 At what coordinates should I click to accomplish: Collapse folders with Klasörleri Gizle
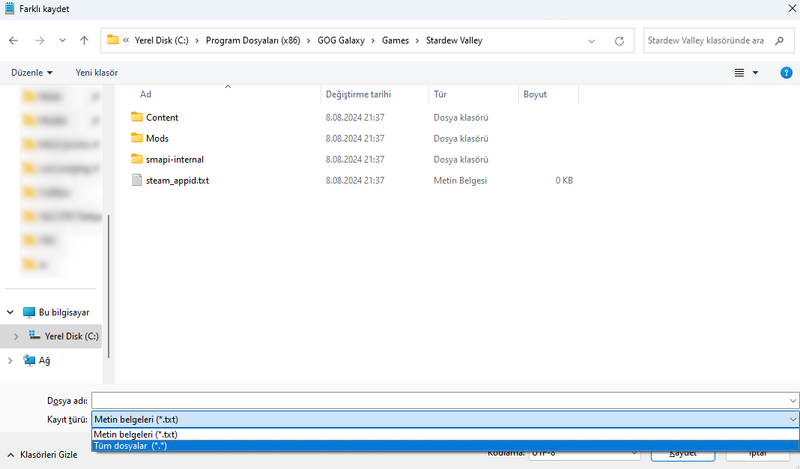42,455
